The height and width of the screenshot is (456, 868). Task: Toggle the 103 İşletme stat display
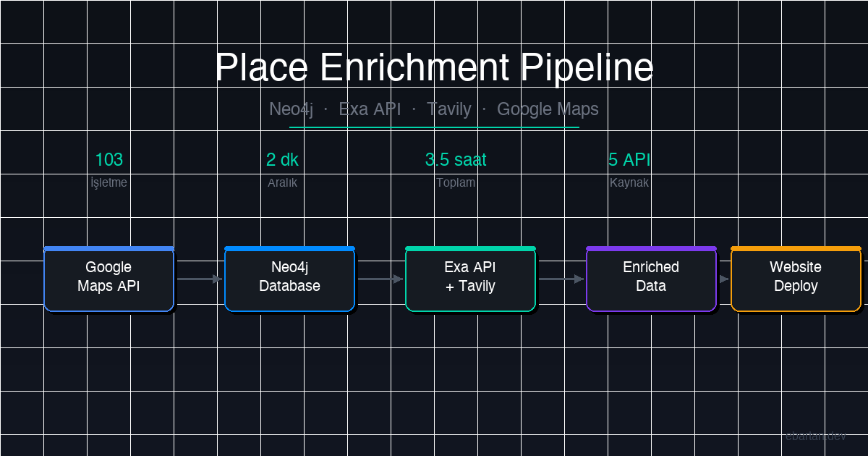click(109, 166)
